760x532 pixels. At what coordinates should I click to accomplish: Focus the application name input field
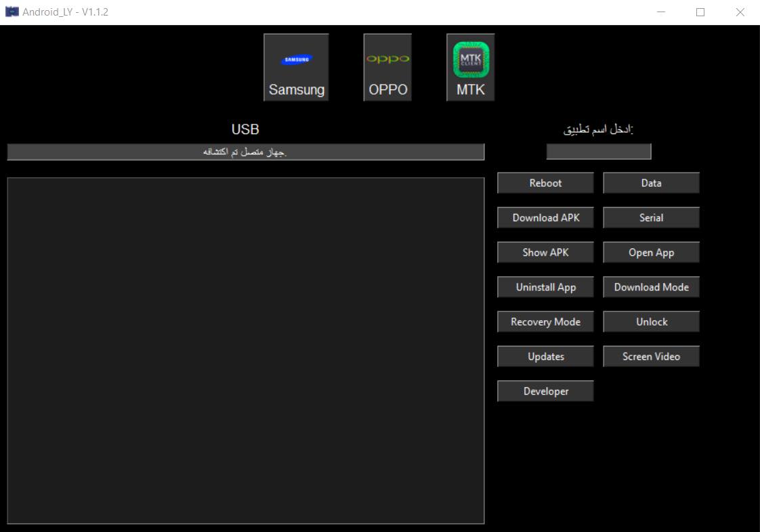599,152
